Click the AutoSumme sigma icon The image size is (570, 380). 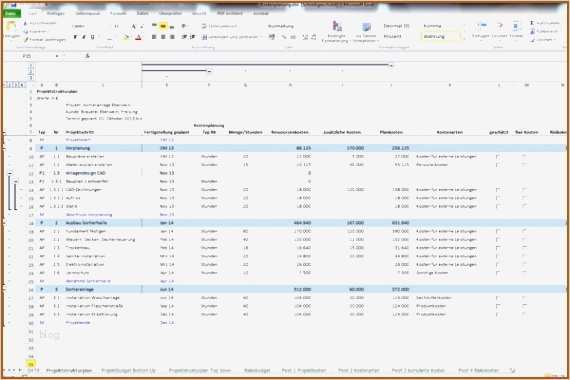(532, 23)
